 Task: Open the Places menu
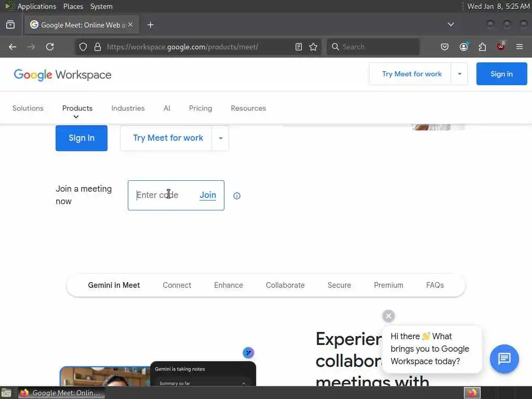tap(73, 6)
